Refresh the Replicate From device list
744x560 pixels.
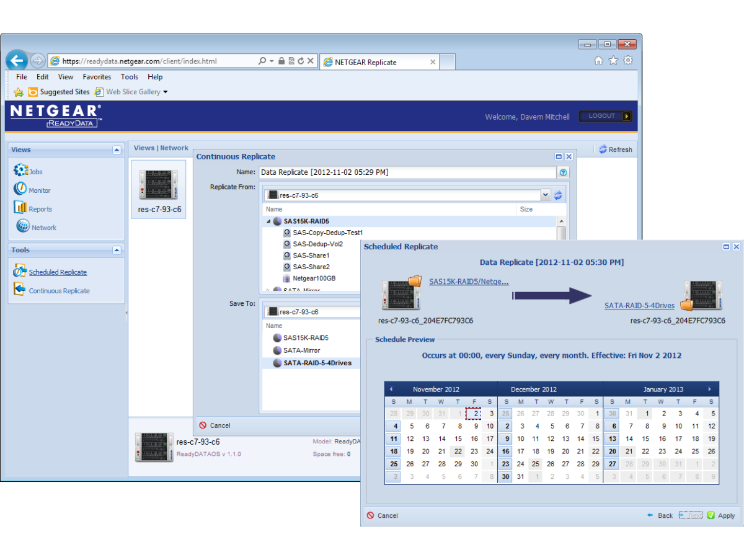click(557, 195)
